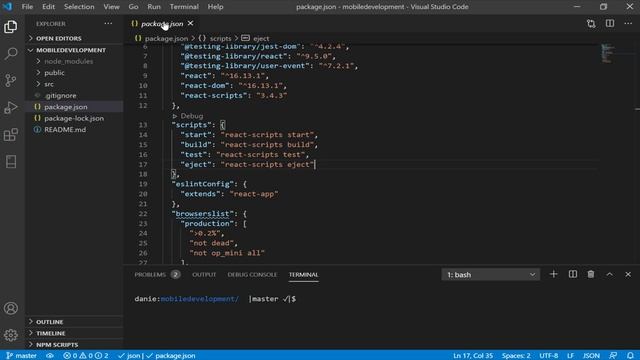Click the Debug code lens above scripts

[x=188, y=116]
